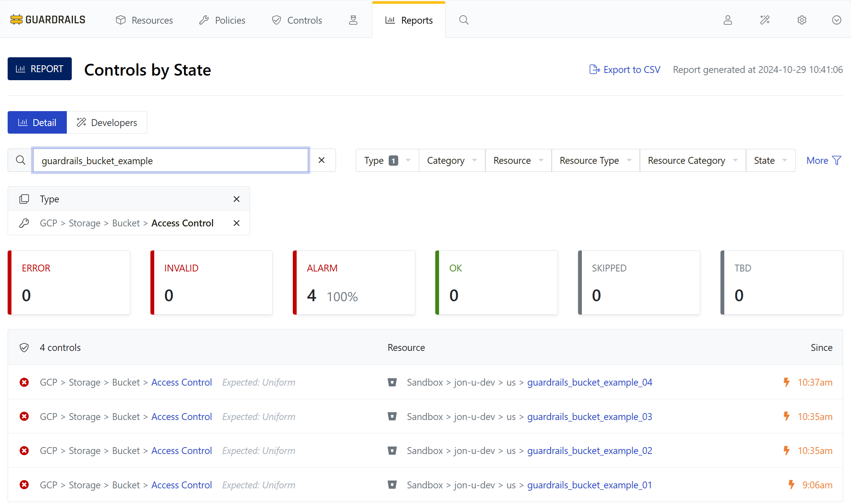Switch to the Developers tab
The width and height of the screenshot is (851, 504).
107,123
